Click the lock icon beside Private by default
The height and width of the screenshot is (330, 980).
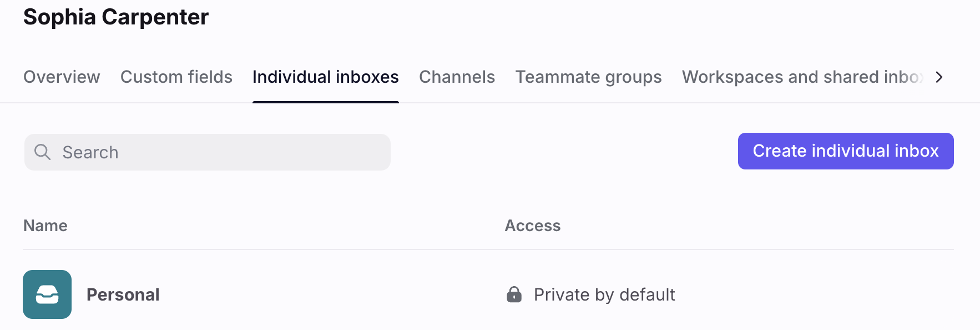point(514,294)
